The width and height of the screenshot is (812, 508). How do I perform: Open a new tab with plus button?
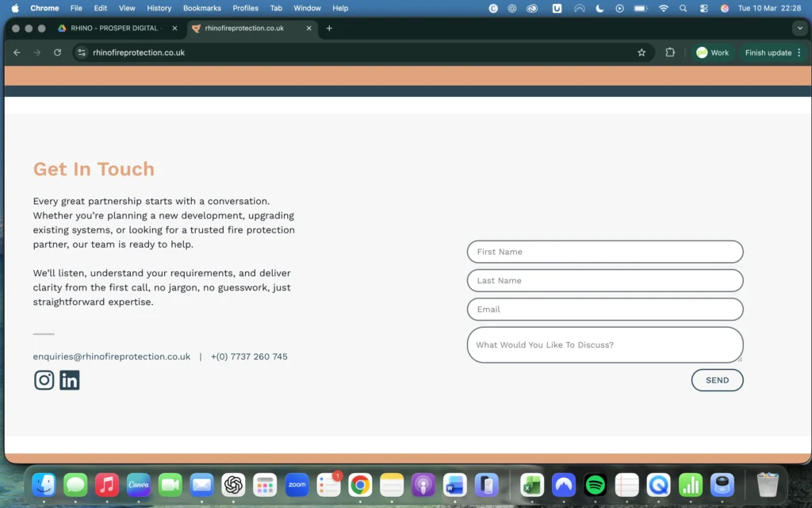pyautogui.click(x=329, y=29)
